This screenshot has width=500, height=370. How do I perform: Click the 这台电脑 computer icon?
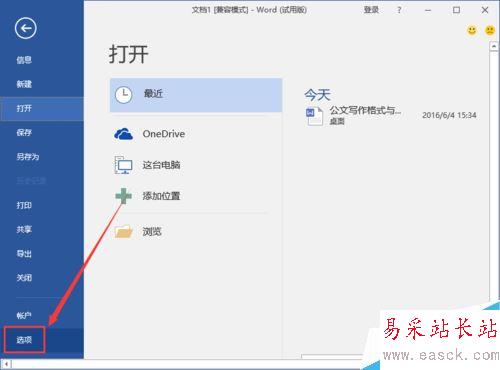pos(123,165)
